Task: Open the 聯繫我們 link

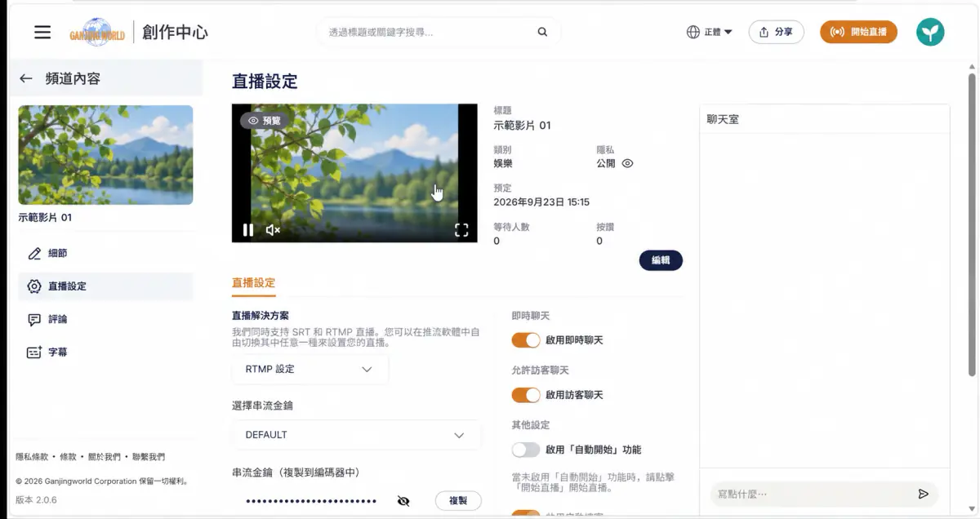Action: tap(149, 457)
